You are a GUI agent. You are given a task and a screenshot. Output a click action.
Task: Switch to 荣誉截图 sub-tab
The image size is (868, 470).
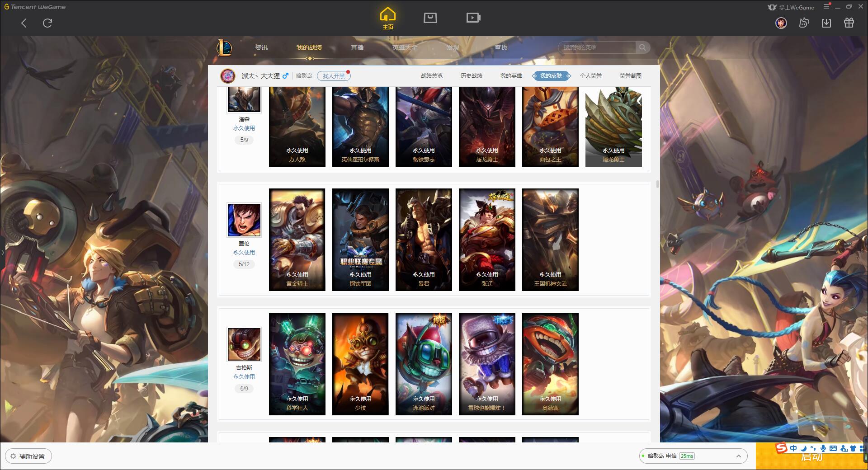[631, 76]
